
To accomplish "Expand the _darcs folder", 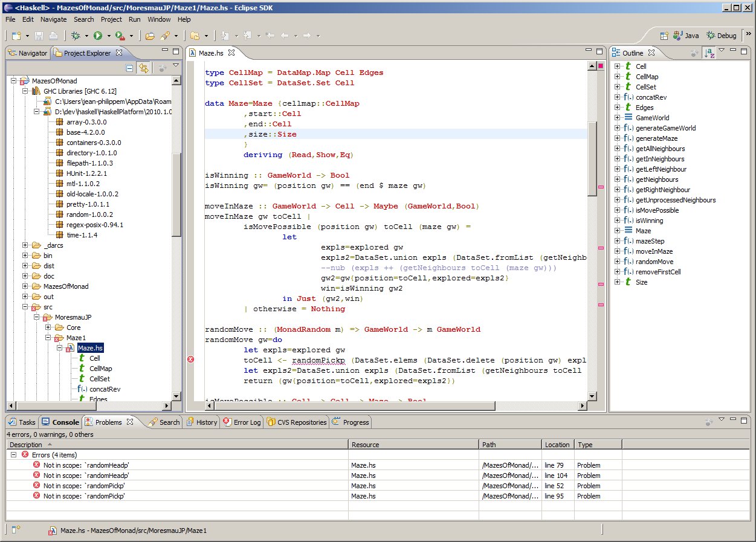I will point(25,245).
